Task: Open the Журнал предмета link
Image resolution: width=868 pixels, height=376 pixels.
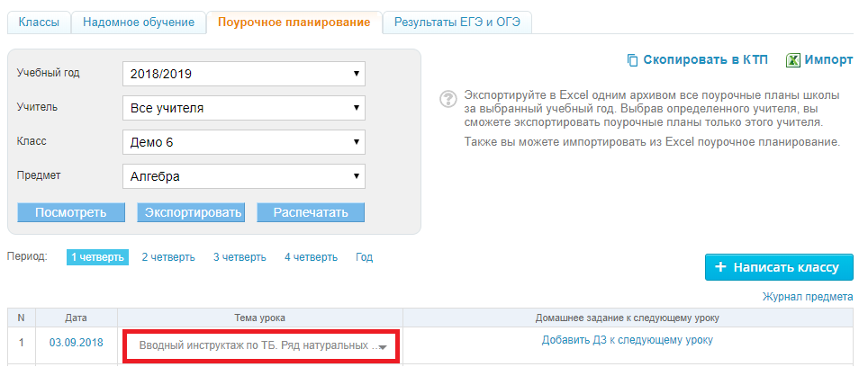Action: pos(808,297)
